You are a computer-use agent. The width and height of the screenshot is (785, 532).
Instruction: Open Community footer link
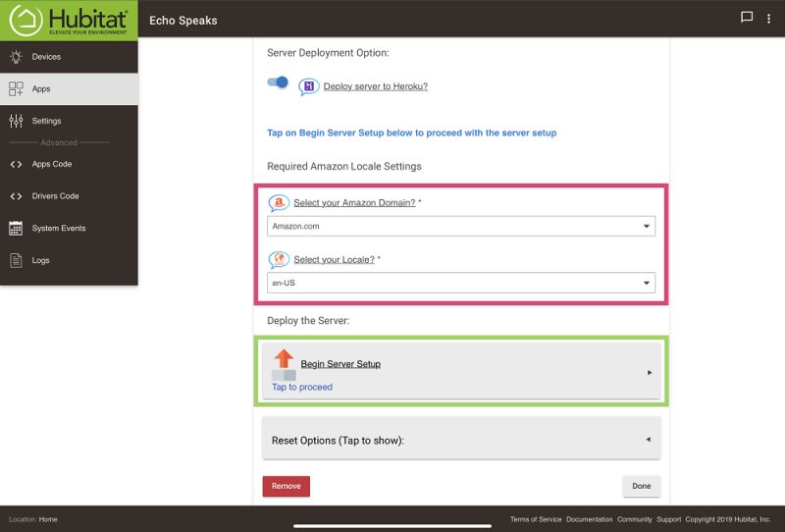click(634, 519)
